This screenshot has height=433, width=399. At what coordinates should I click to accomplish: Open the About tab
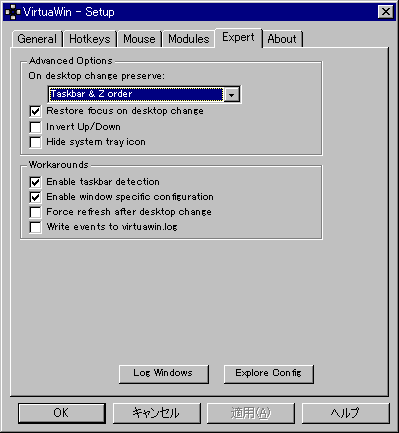[x=282, y=39]
